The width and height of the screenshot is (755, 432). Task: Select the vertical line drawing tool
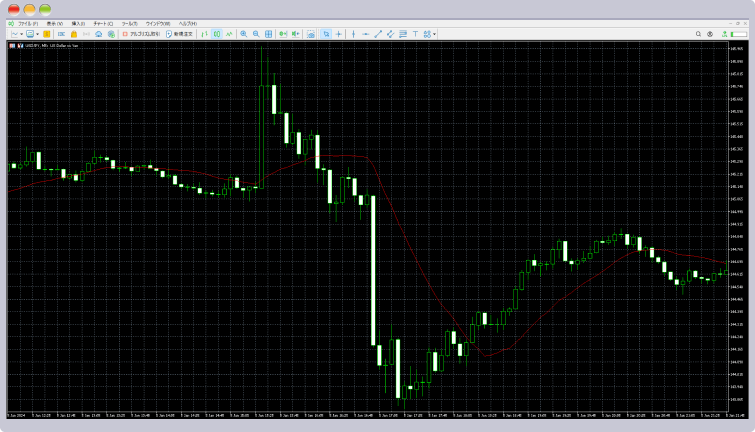point(353,34)
